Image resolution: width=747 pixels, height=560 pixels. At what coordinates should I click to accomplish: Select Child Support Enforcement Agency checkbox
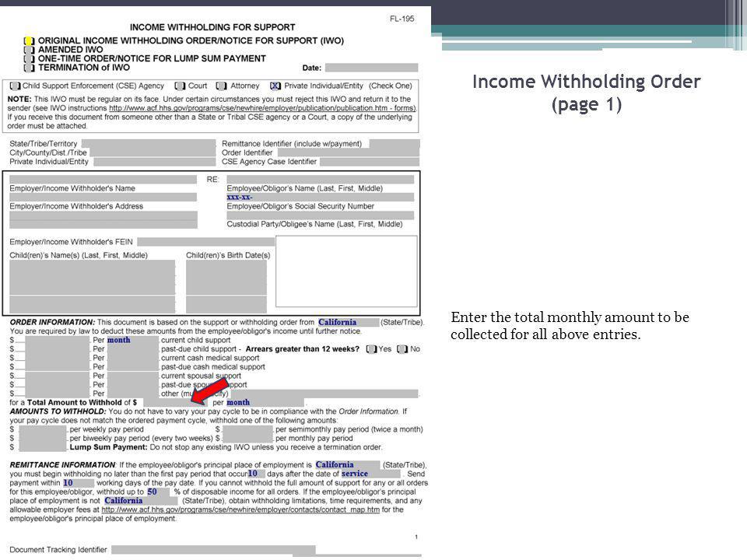15,86
